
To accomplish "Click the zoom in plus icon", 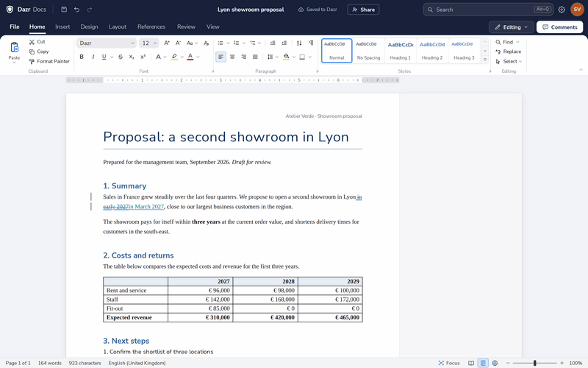I will (562, 363).
